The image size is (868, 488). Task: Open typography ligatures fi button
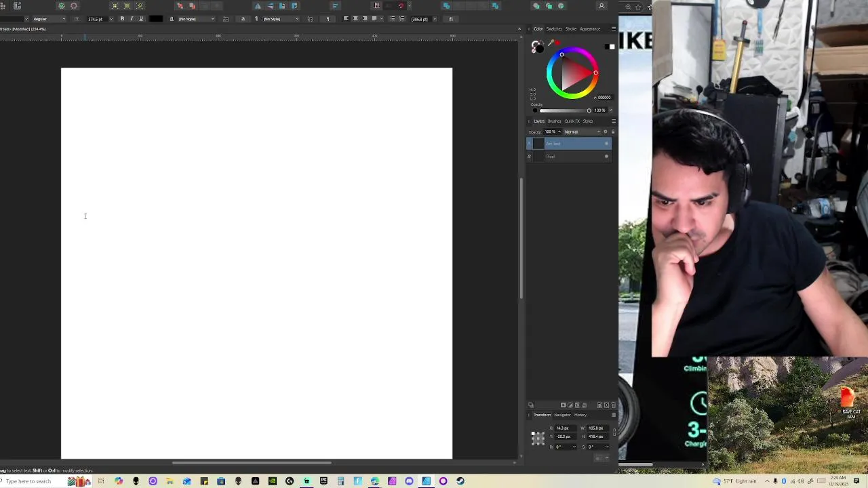[x=451, y=19]
